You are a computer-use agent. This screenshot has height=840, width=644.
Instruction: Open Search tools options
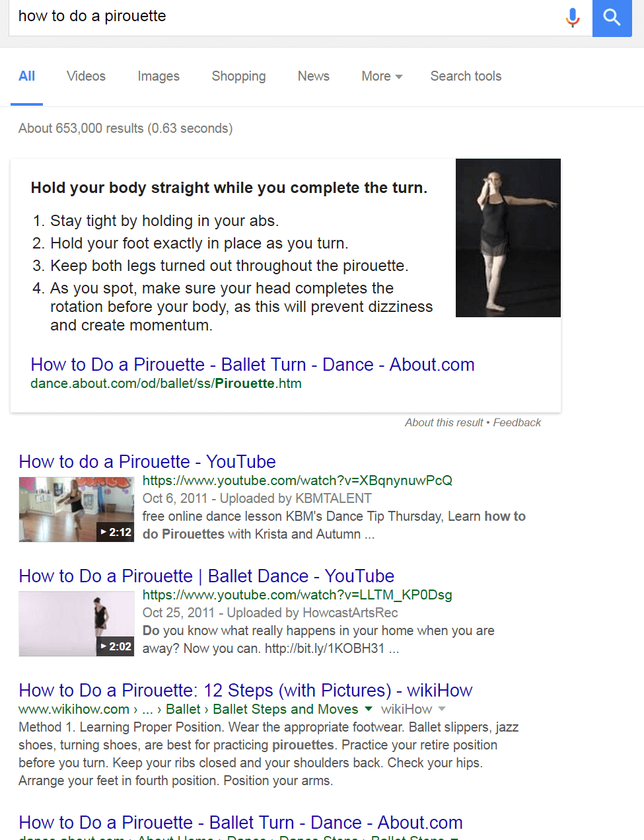pyautogui.click(x=466, y=76)
